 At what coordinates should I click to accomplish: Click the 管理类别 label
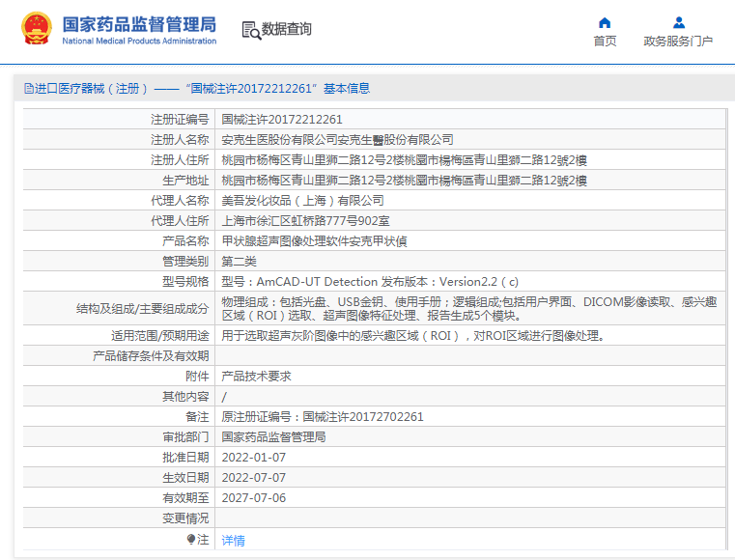point(185,262)
